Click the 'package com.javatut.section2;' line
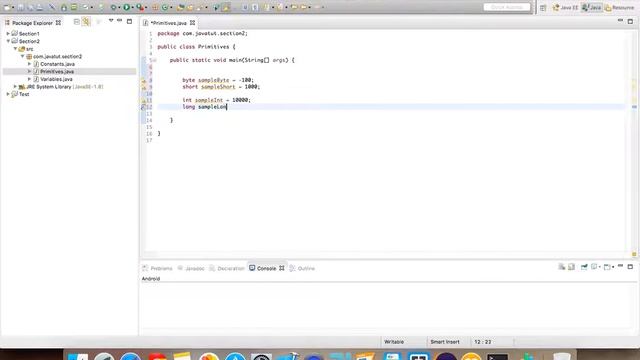This screenshot has height=360, width=640. (202, 33)
